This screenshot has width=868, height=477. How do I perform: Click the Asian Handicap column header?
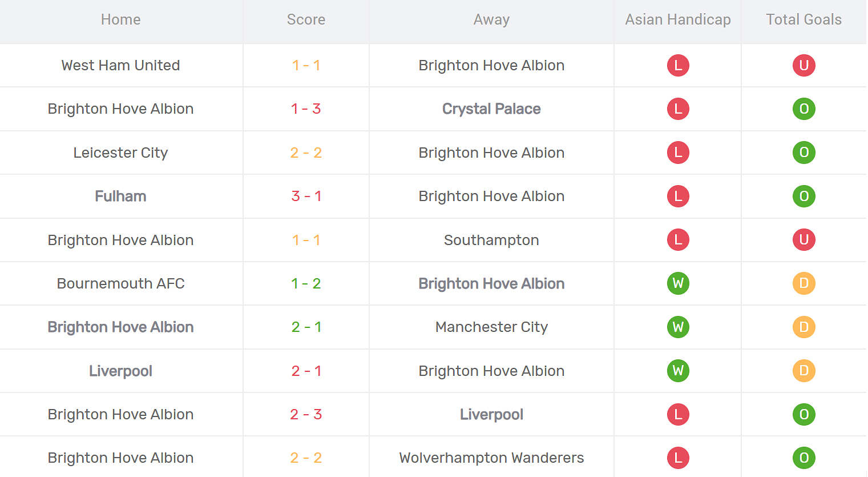(678, 19)
